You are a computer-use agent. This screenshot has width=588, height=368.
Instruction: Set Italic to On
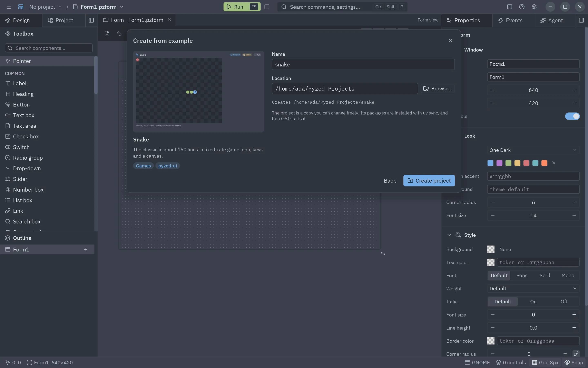533,302
